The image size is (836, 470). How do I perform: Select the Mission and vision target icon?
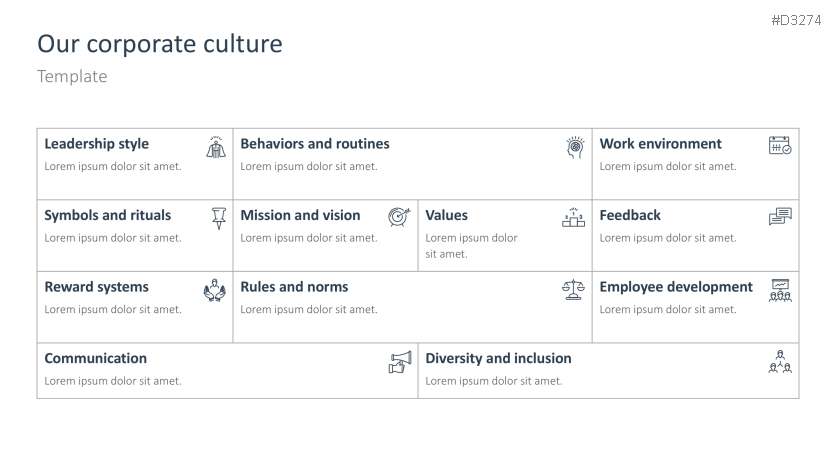coord(399,216)
